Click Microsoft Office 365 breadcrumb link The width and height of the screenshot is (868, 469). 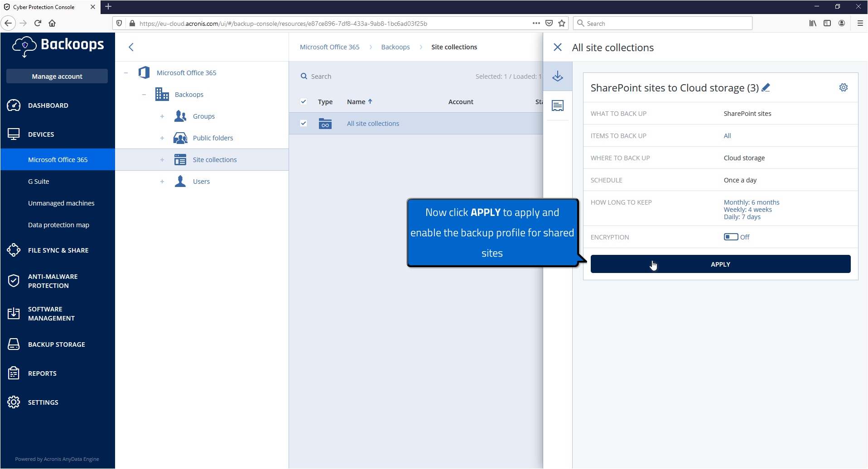tap(329, 47)
